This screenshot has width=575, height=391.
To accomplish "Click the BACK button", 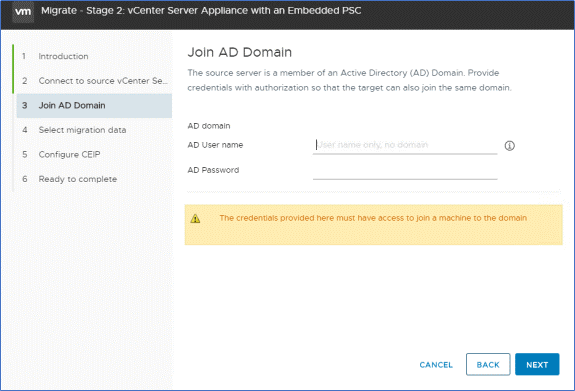I will coord(488,365).
